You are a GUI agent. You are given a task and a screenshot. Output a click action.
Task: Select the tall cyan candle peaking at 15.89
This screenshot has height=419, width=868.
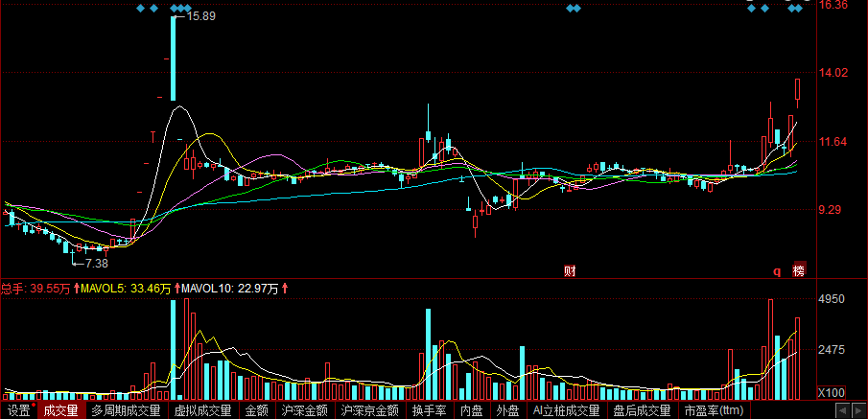(x=174, y=58)
